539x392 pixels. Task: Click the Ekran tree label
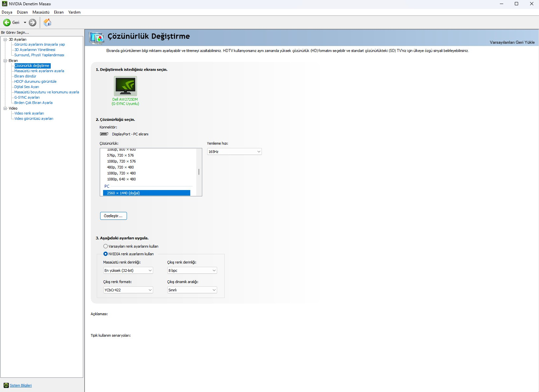click(x=13, y=61)
